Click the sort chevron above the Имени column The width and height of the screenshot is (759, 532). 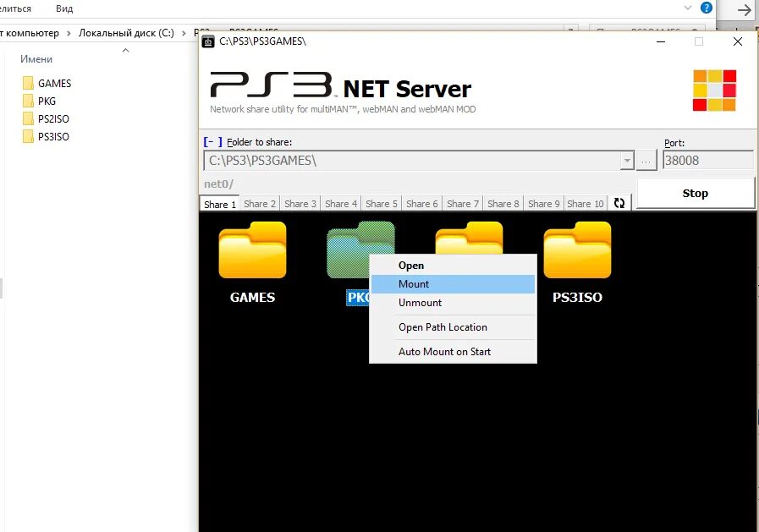[126, 50]
